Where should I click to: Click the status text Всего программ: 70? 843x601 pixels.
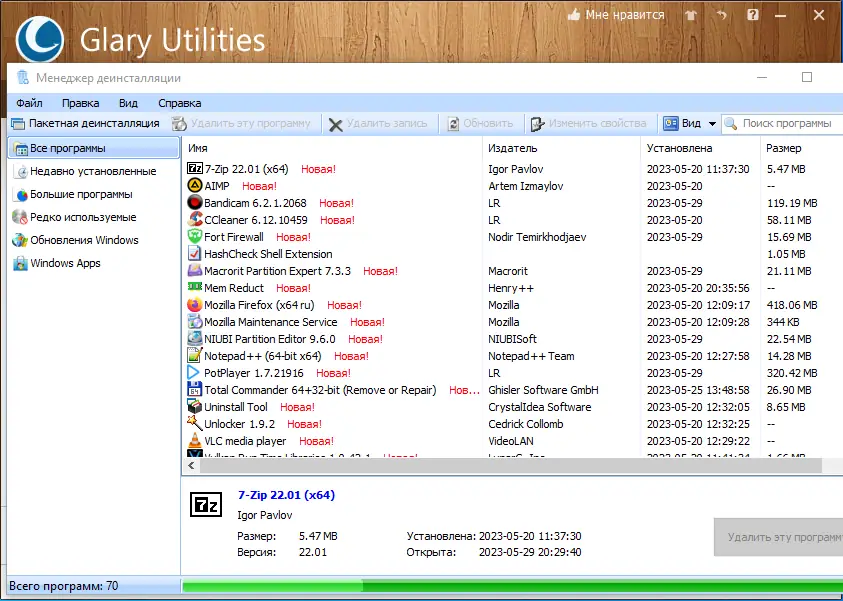63,586
